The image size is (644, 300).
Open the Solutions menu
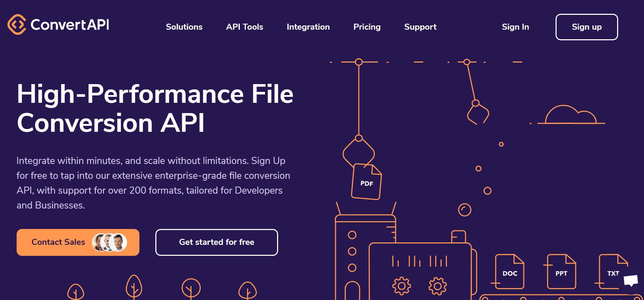point(184,27)
